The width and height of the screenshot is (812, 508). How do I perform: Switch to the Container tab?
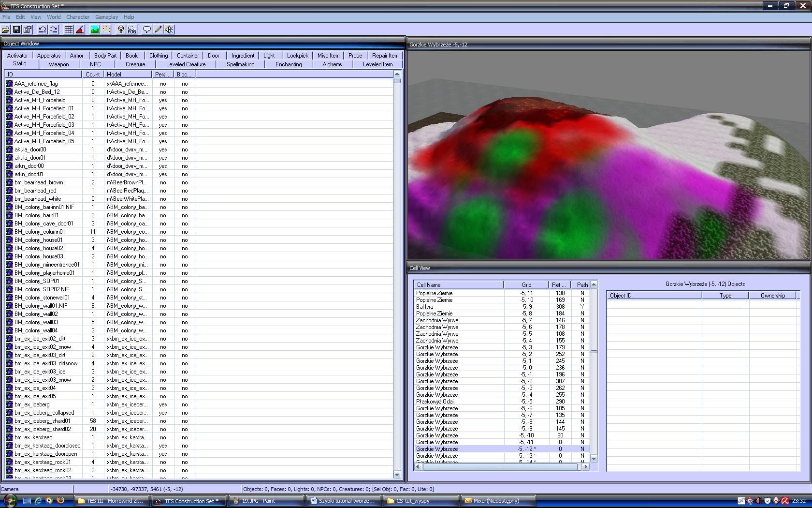coord(188,56)
